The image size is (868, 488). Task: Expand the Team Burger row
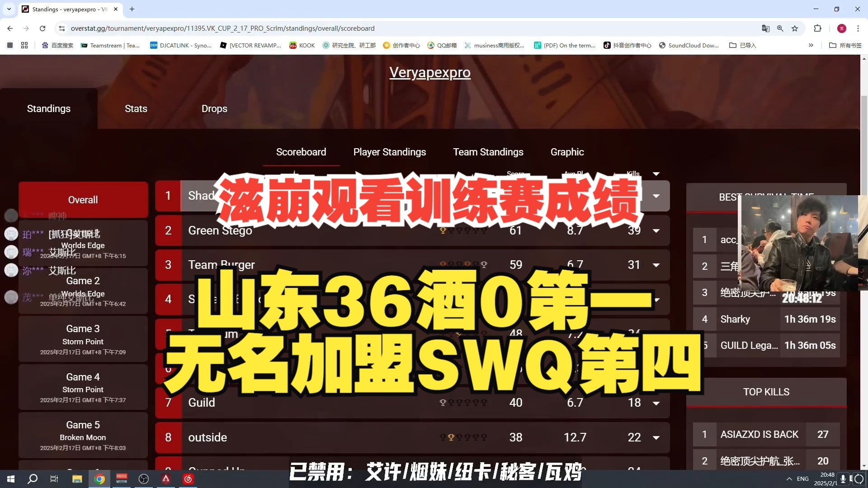click(x=656, y=265)
